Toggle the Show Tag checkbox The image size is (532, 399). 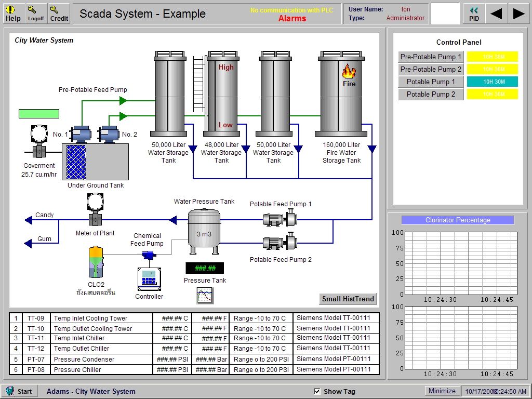point(317,391)
